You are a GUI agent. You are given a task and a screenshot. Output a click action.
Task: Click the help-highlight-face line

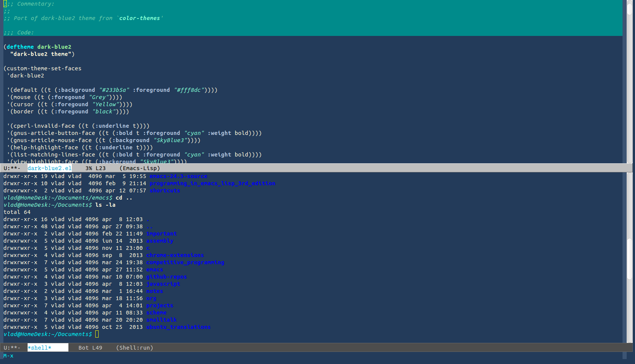80,147
